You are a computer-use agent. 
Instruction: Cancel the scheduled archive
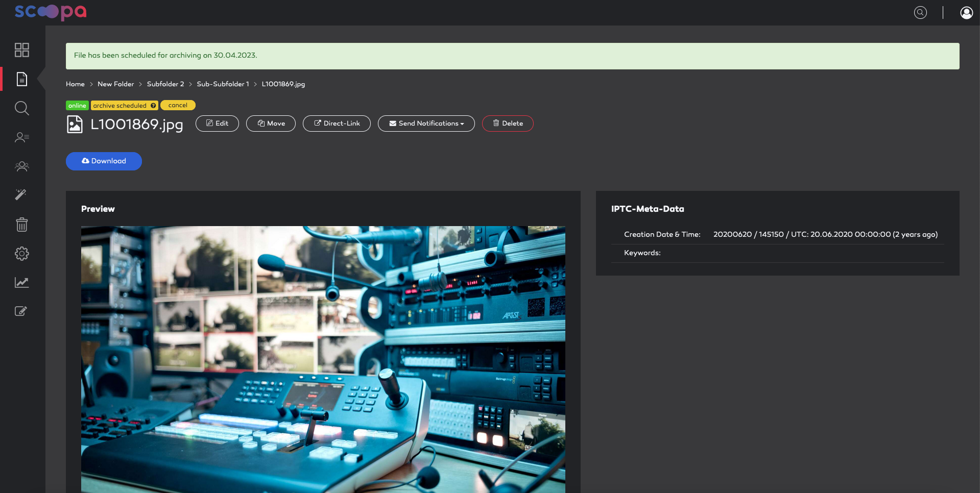point(178,105)
